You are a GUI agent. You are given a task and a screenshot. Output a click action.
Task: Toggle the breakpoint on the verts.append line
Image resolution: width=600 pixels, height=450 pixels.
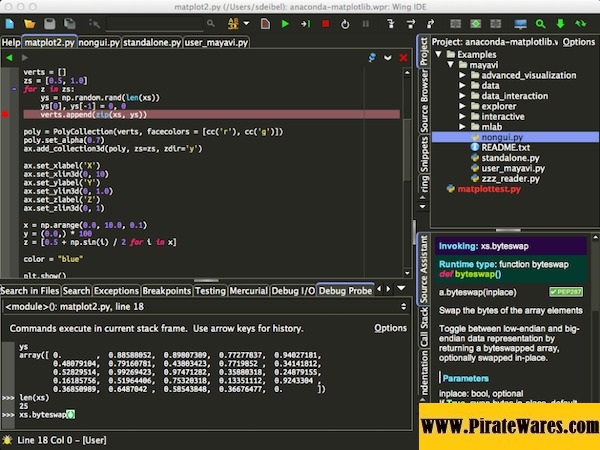(6, 115)
